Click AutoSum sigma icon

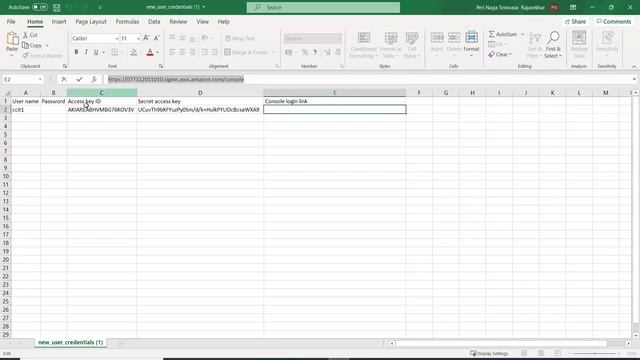pos(491,34)
